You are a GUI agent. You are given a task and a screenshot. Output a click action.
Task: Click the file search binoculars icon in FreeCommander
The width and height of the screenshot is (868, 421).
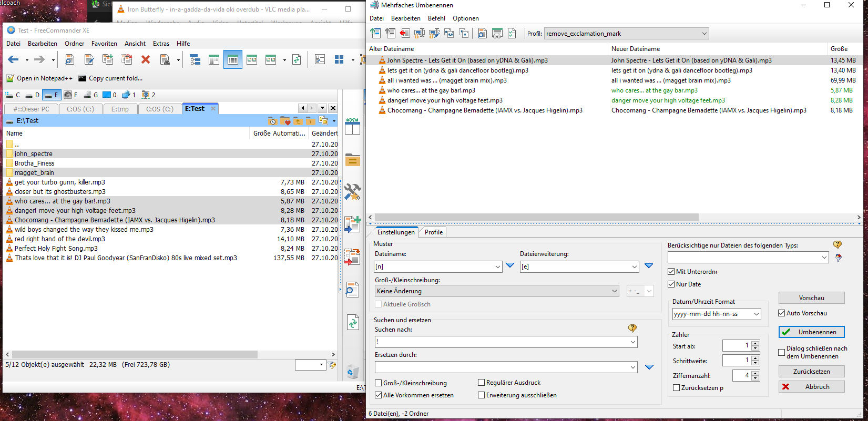coord(165,59)
